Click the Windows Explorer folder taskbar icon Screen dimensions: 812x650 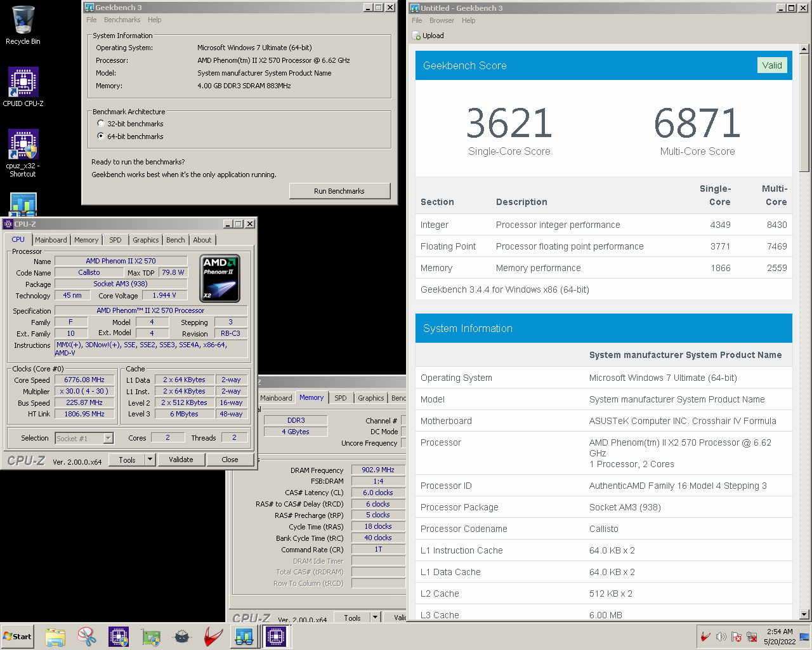tap(55, 636)
